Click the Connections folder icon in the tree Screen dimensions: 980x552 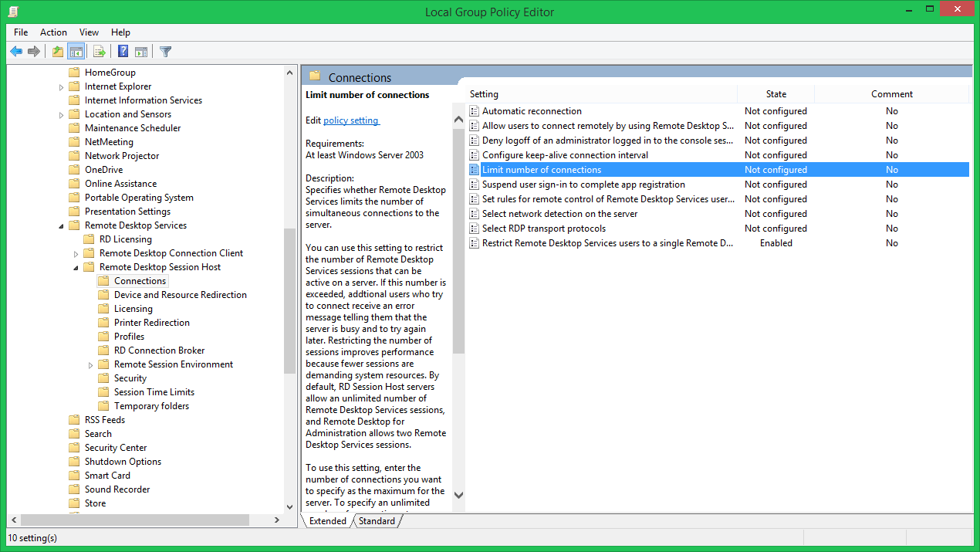pos(104,280)
